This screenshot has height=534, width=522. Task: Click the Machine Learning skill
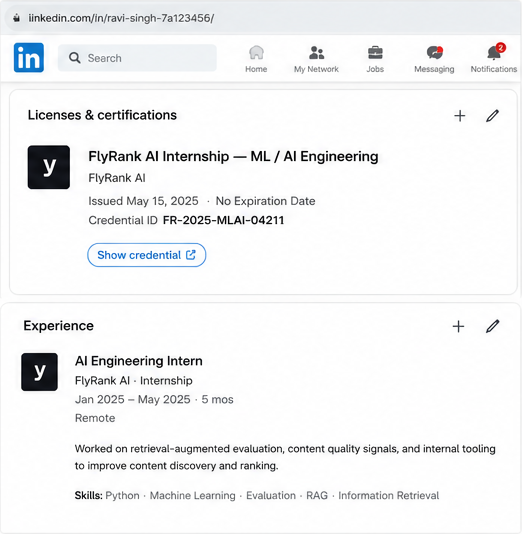pos(193,496)
